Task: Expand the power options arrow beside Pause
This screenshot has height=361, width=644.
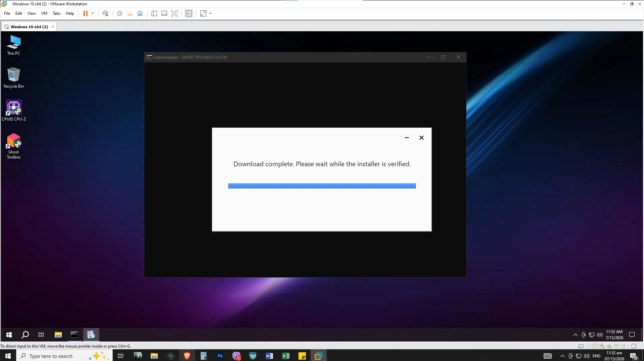Action: coord(93,13)
